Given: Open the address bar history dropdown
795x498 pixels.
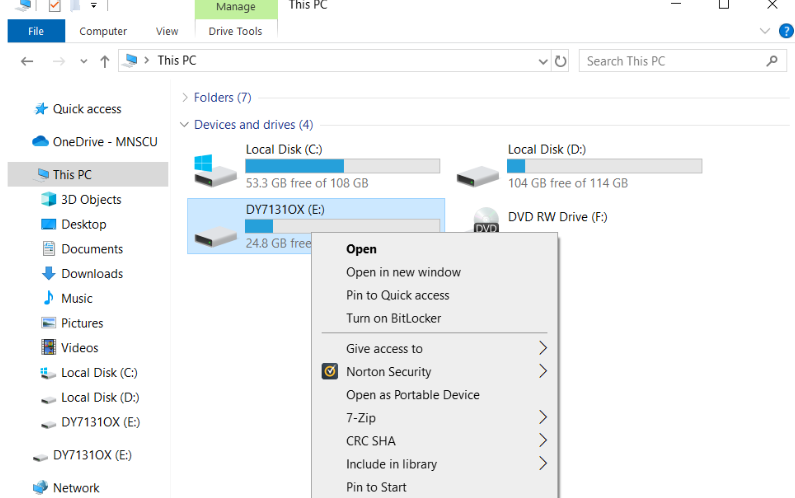Looking at the screenshot, I should coord(542,61).
